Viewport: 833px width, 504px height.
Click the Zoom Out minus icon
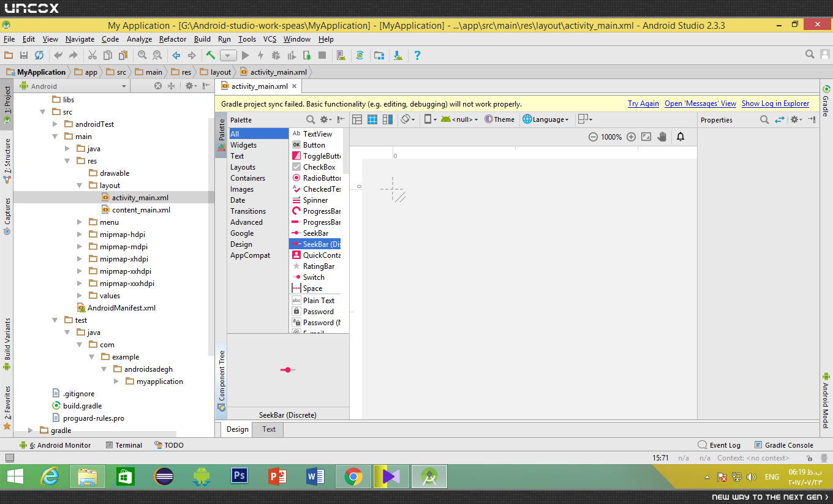[x=593, y=137]
